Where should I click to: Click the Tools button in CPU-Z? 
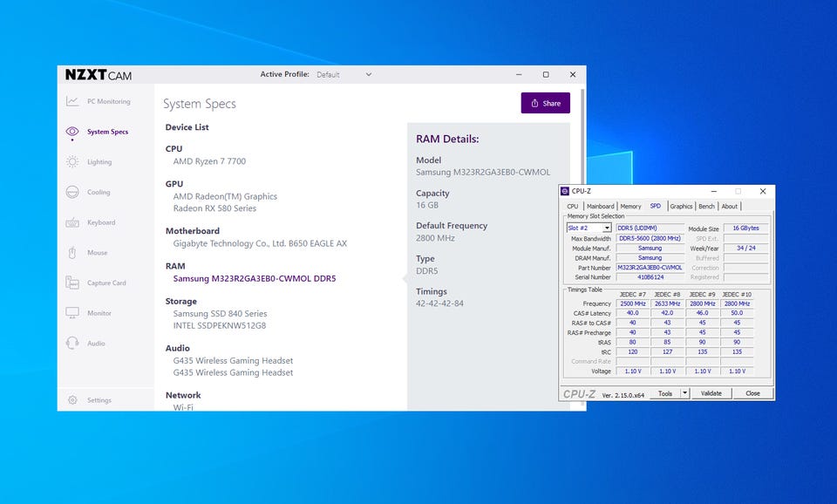pos(665,393)
